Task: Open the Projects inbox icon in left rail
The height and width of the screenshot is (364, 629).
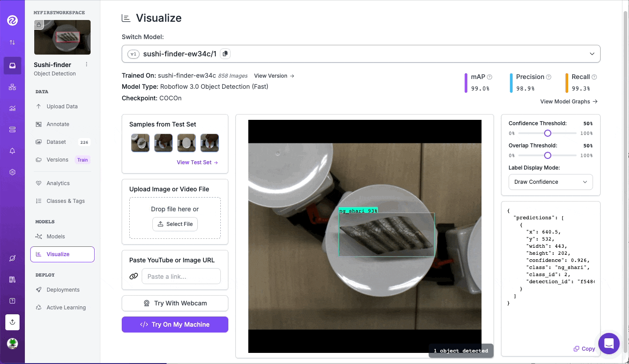Action: click(x=12, y=66)
